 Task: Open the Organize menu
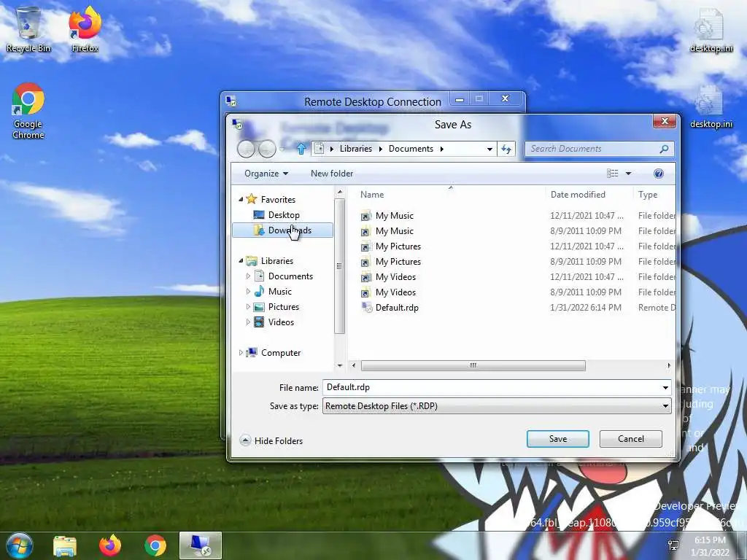coord(266,174)
